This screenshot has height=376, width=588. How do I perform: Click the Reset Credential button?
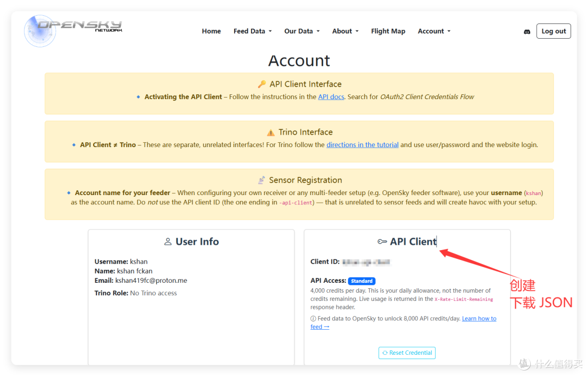click(x=407, y=353)
